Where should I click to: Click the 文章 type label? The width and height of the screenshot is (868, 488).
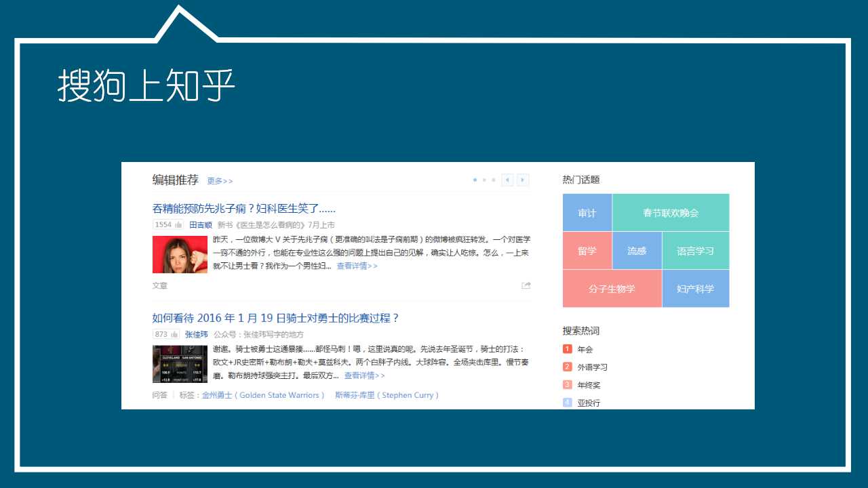[x=160, y=286]
